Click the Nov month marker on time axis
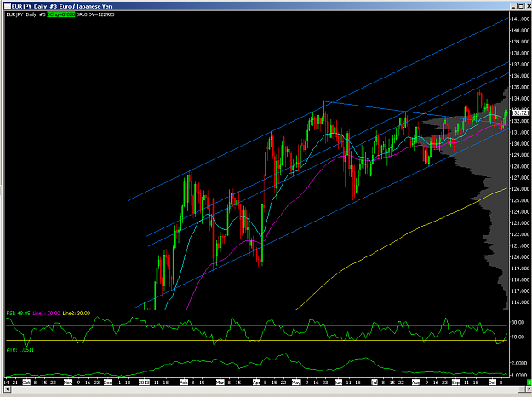532x397 pixels. [68, 383]
